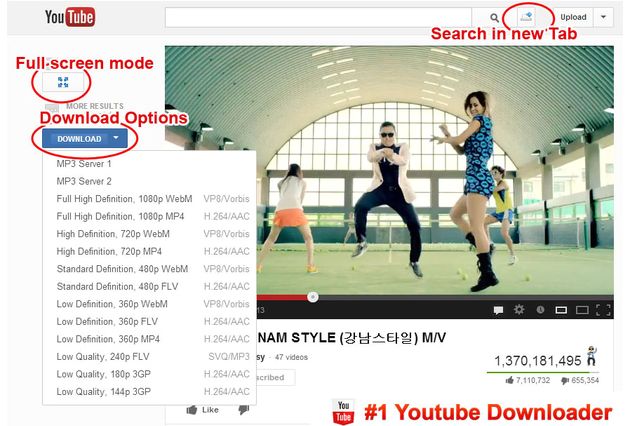Open search in new tab icon
The image size is (630, 426).
[526, 17]
